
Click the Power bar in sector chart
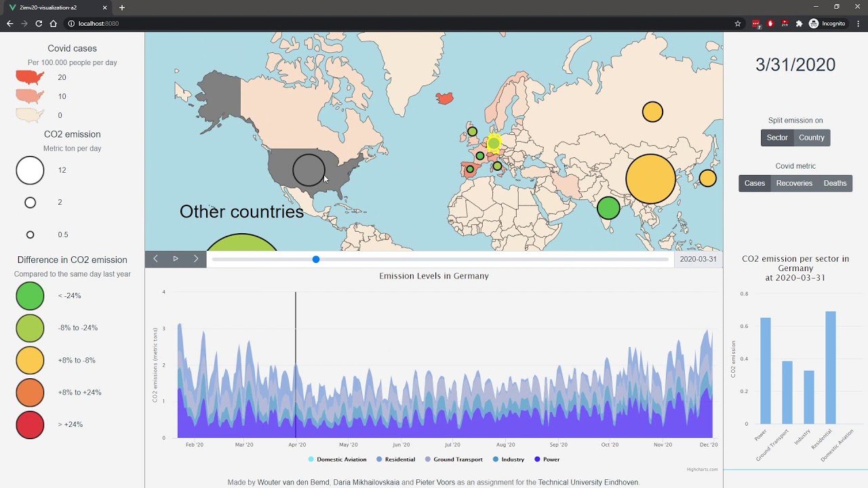[x=766, y=371]
